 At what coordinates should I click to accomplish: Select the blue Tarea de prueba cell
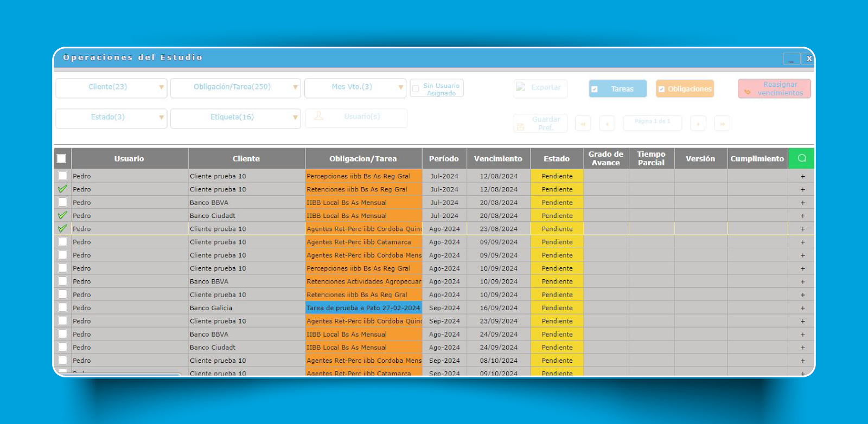(363, 308)
